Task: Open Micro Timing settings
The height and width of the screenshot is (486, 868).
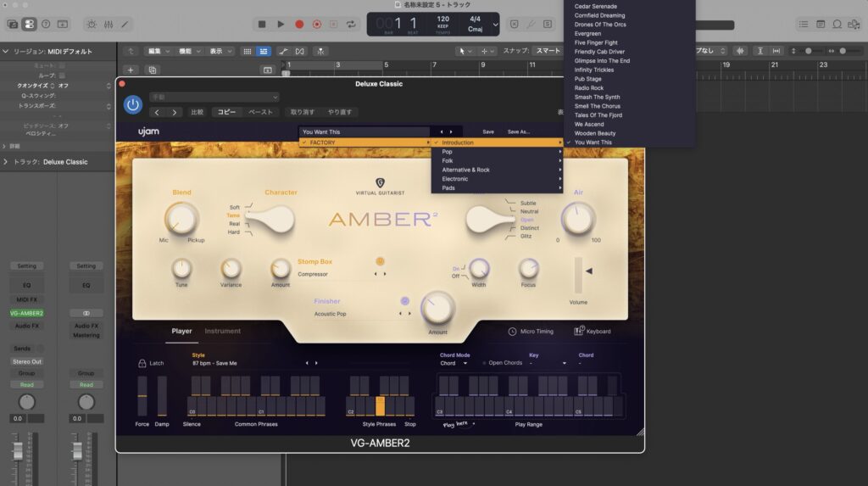Action: coord(531,332)
